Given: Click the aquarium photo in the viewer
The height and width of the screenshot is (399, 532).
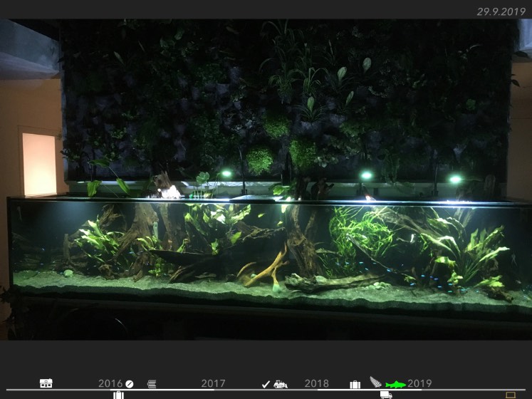Looking at the screenshot, I should tap(266, 178).
